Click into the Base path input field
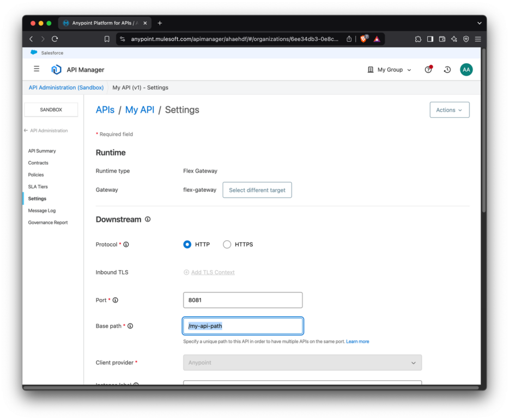The height and width of the screenshot is (420, 509). pos(243,326)
